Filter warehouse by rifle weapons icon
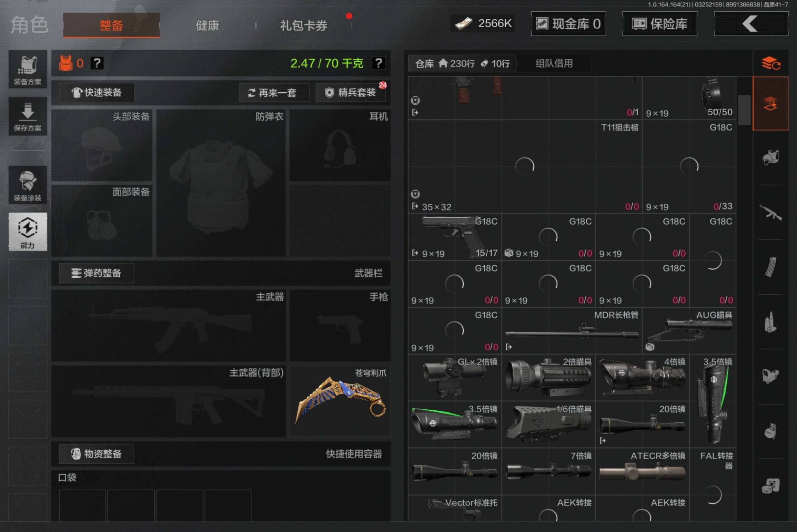 pyautogui.click(x=770, y=213)
